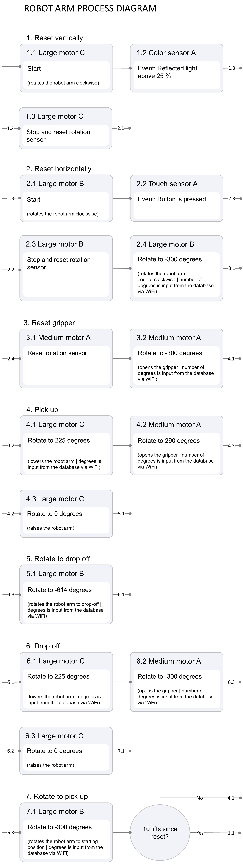Select the 1.2 Color sensor A block
The width and height of the screenshot is (243, 868).
[x=176, y=68]
